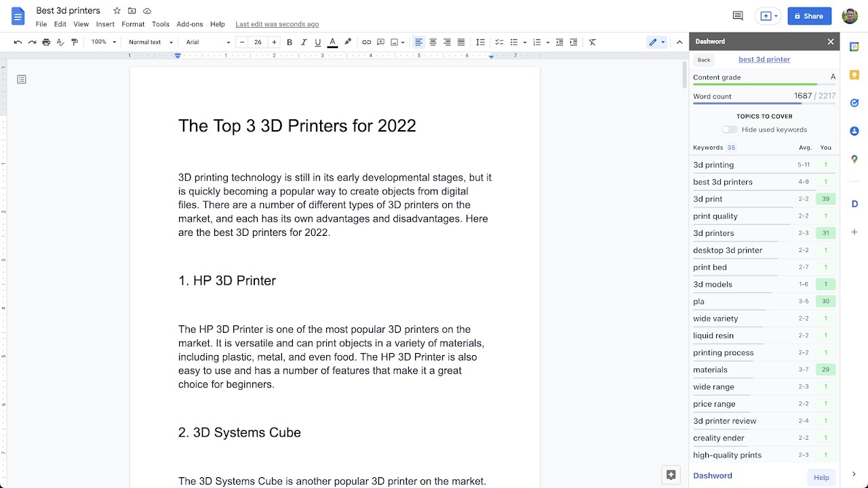The image size is (868, 488).
Task: Click 'Last edit was seconds ago' link
Action: pyautogui.click(x=277, y=24)
